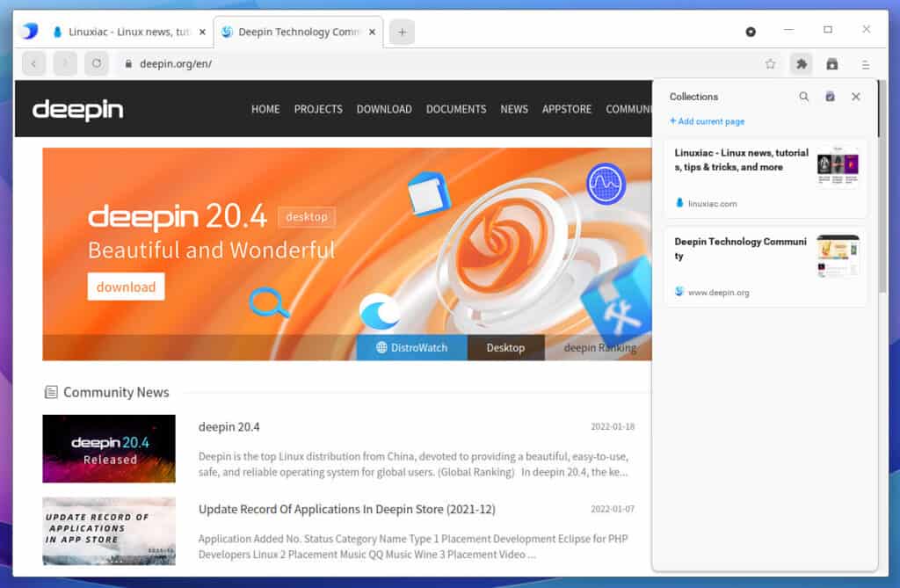Viewport: 900px width, 588px height.
Task: Click the download button on the banner
Action: 126,287
